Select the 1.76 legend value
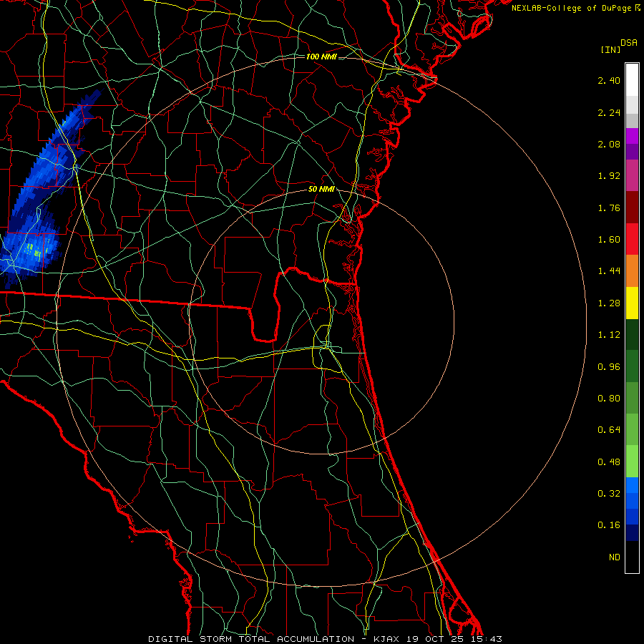644x644 pixels. [x=609, y=208]
